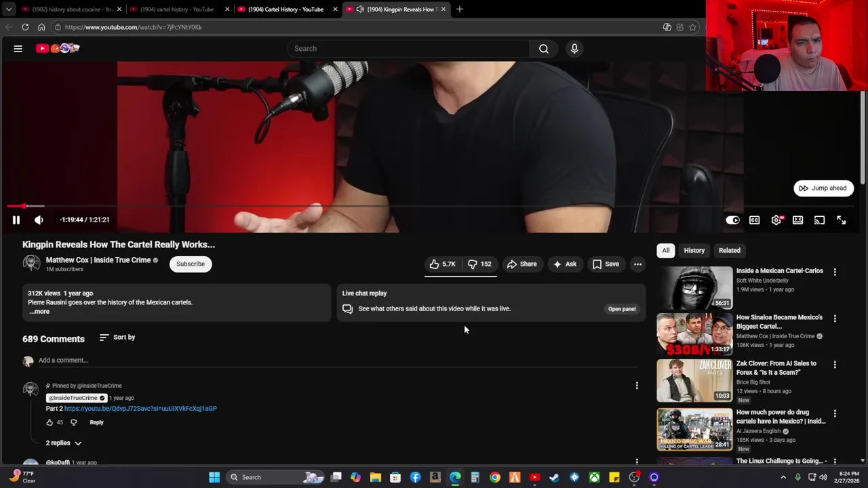
Task: Pause the video
Action: pos(16,220)
